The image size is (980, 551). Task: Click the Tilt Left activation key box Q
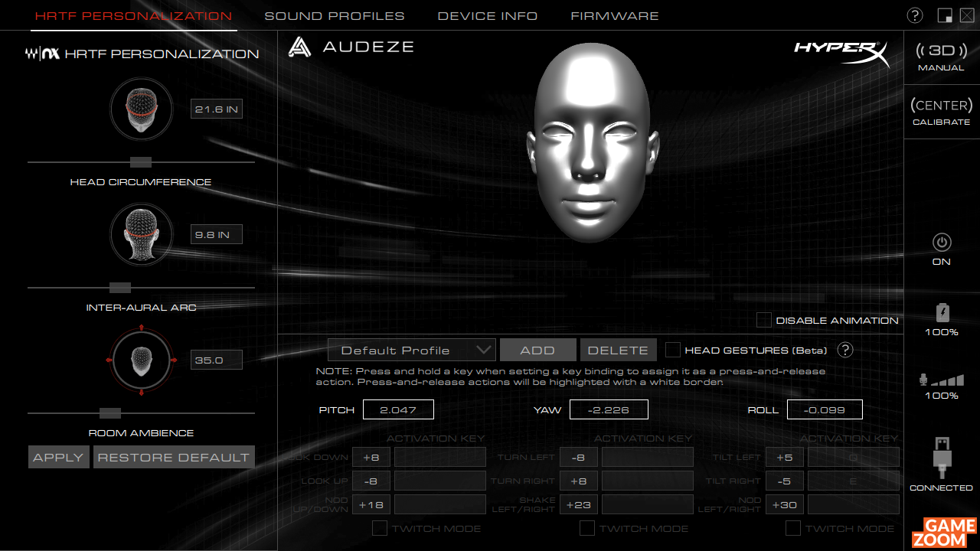click(x=854, y=457)
